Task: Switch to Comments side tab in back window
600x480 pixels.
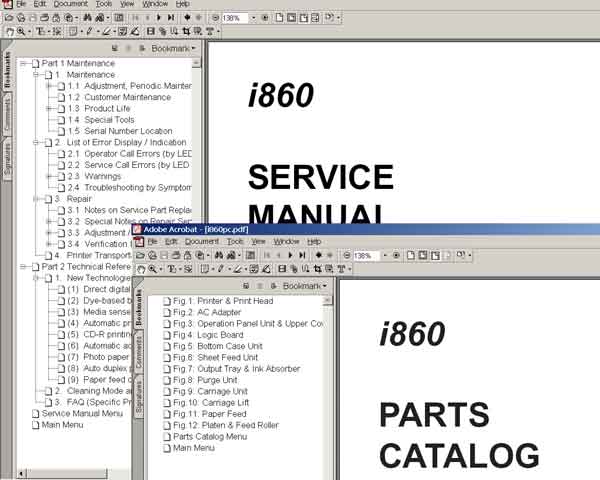Action: [7, 114]
